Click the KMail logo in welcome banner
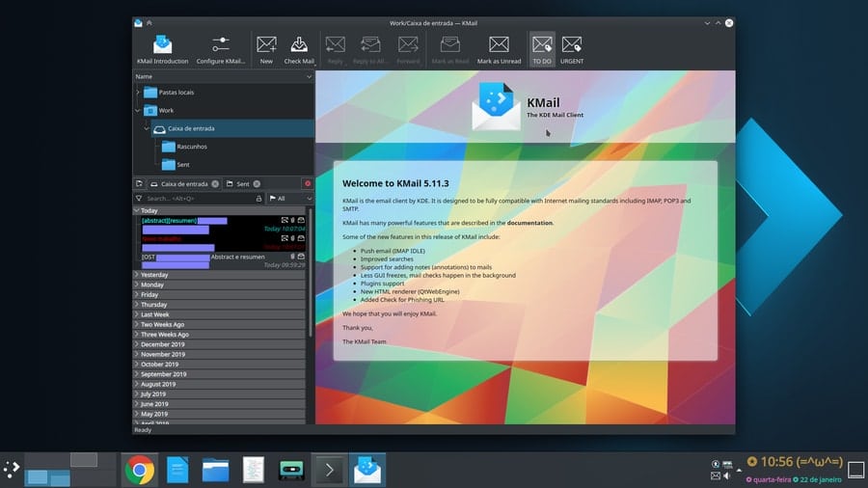Image resolution: width=868 pixels, height=488 pixels. 496,106
